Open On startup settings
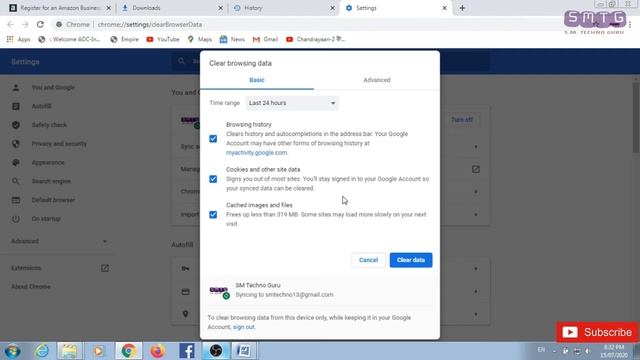 pyautogui.click(x=46, y=219)
